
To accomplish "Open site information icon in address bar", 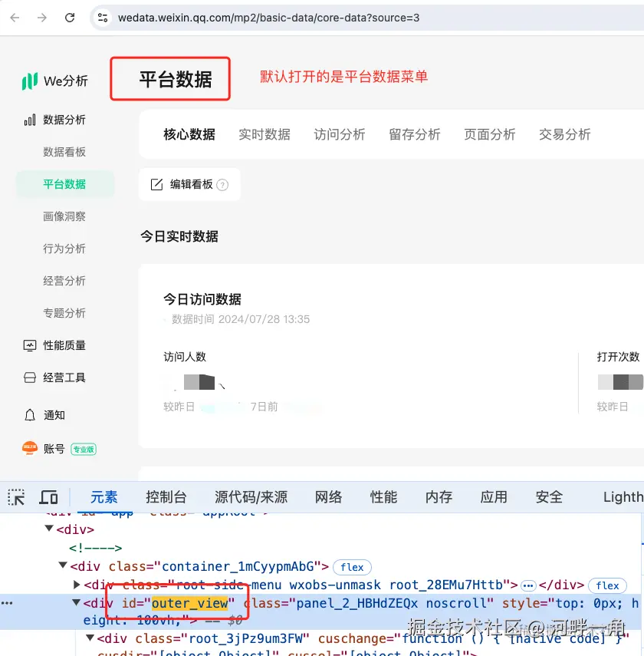I will (x=103, y=18).
